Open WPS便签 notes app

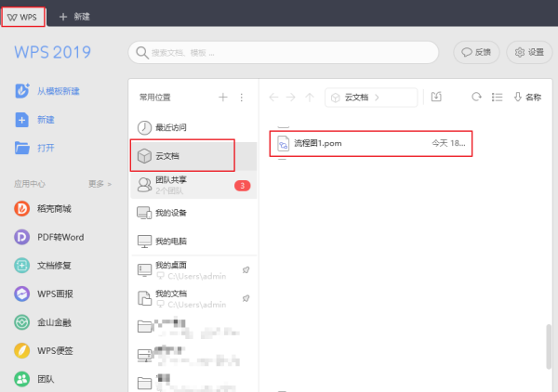(x=44, y=351)
